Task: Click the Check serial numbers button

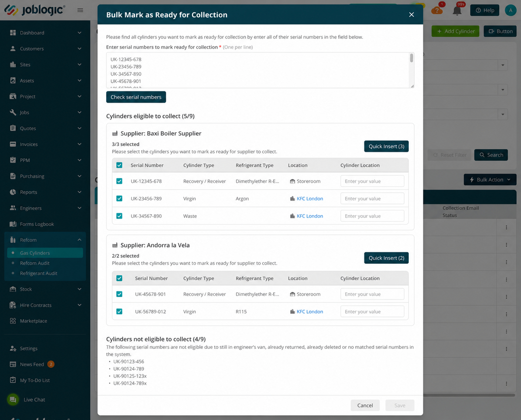Action: [136, 97]
